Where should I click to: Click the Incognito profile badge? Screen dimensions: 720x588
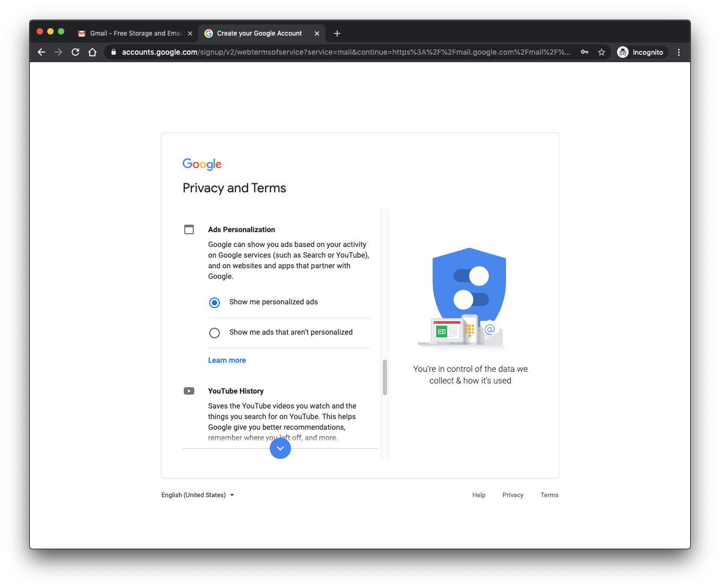click(x=641, y=52)
